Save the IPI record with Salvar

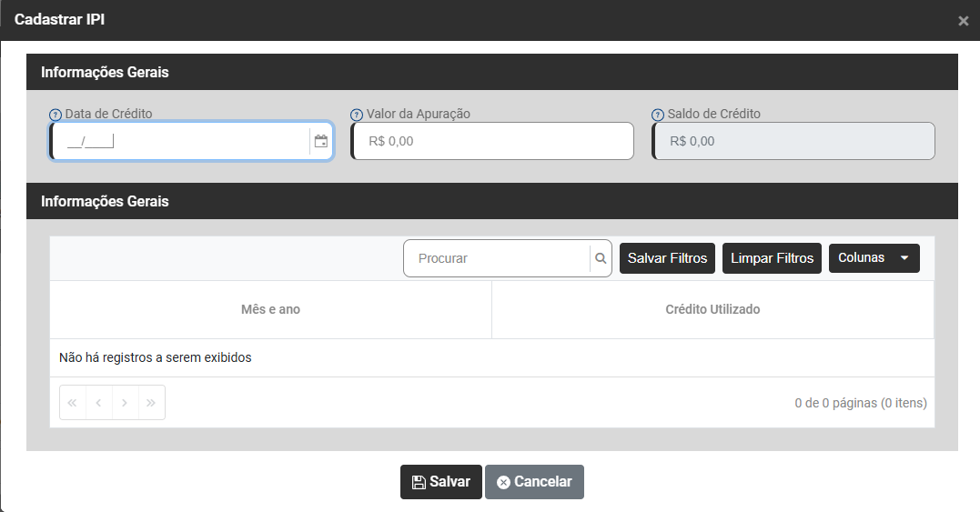click(440, 482)
